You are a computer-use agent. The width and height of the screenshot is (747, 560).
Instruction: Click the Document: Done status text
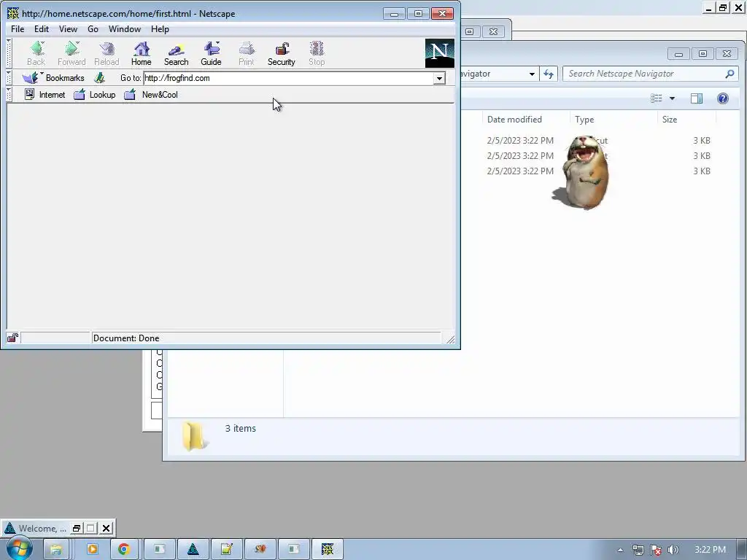tap(126, 338)
